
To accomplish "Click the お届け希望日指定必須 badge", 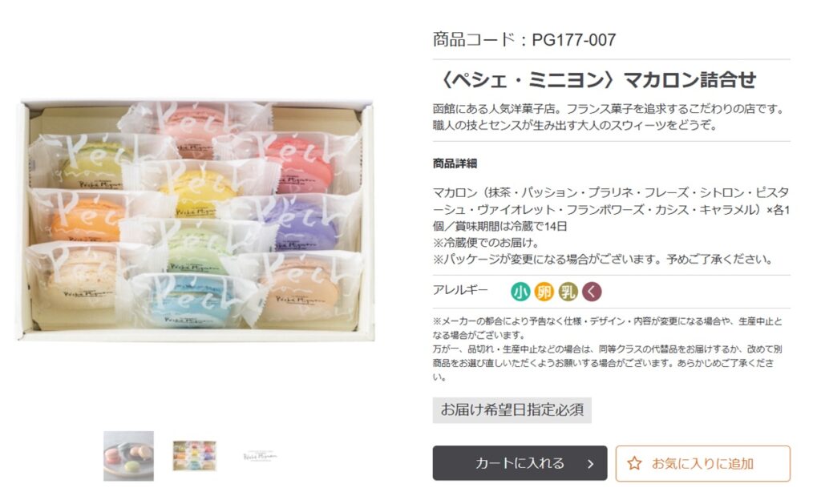I will pyautogui.click(x=512, y=409).
